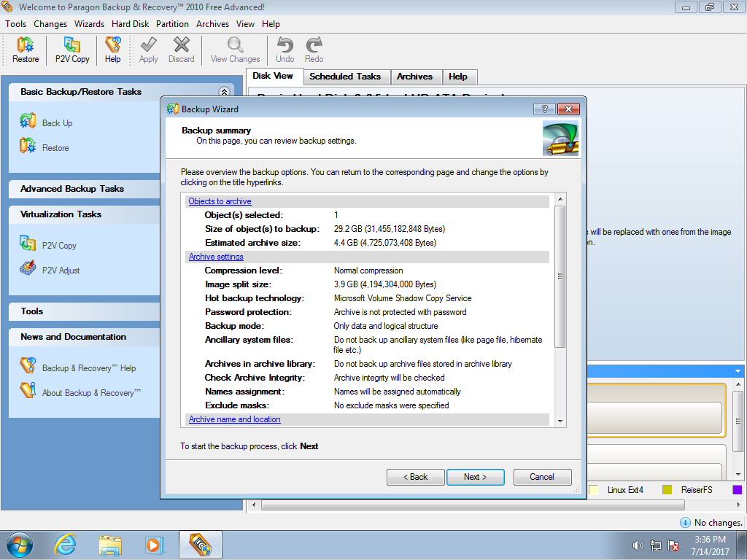Click the Objects to archive hyperlink

(220, 201)
